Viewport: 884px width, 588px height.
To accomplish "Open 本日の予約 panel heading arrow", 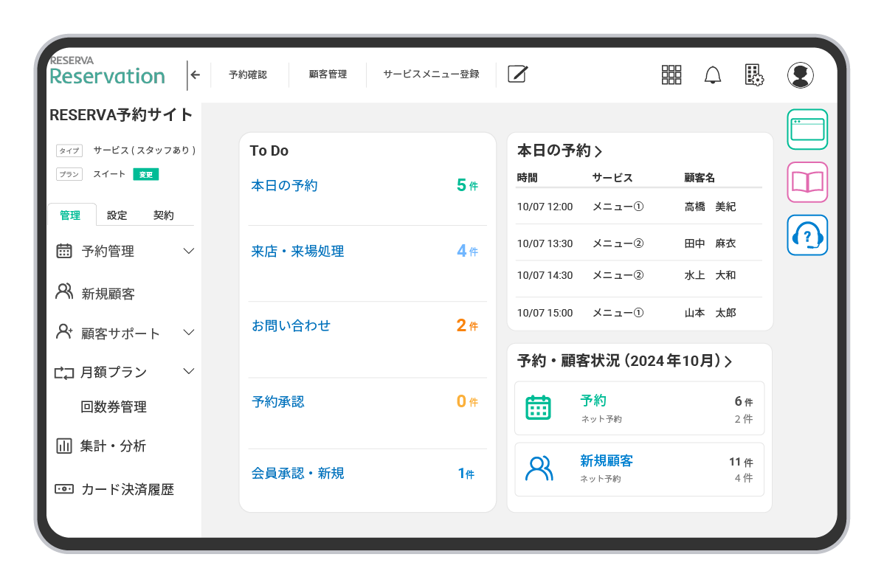I will coord(598,151).
